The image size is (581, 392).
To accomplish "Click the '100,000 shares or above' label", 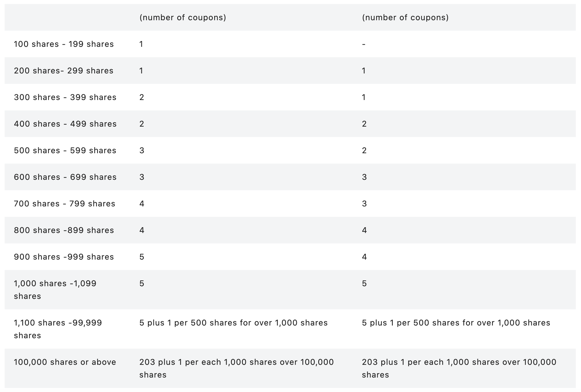I will tap(65, 362).
